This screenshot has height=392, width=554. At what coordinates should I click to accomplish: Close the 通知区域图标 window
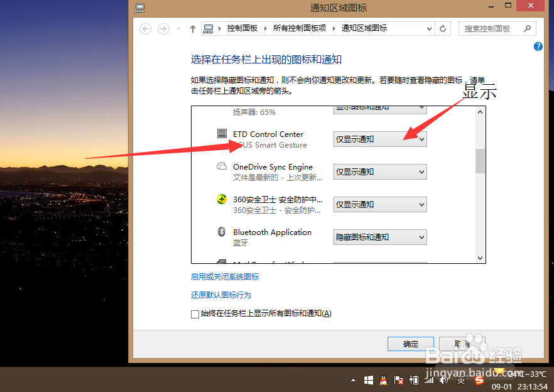(x=530, y=6)
